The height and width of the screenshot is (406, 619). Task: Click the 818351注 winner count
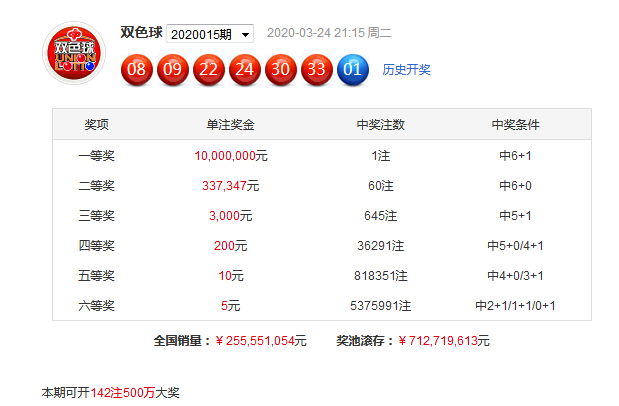381,276
